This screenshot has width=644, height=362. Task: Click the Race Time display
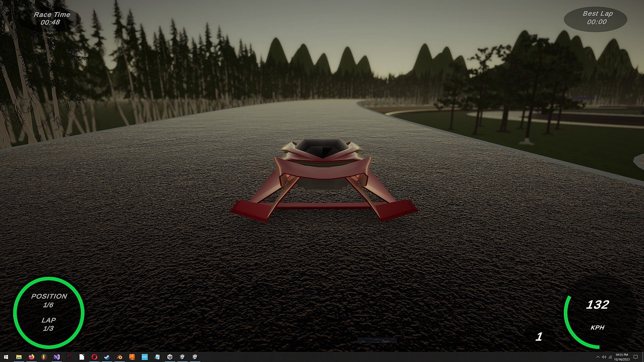51,18
